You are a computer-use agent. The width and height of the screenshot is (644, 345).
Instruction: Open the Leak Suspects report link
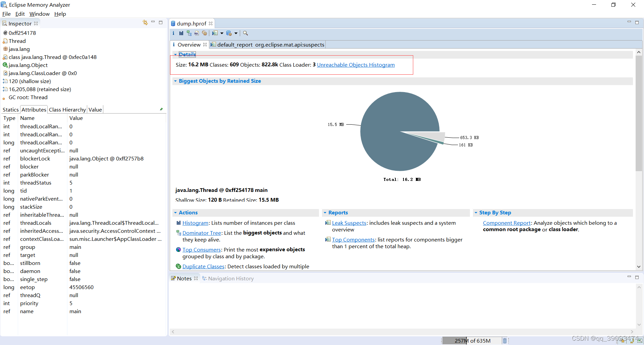(349, 223)
